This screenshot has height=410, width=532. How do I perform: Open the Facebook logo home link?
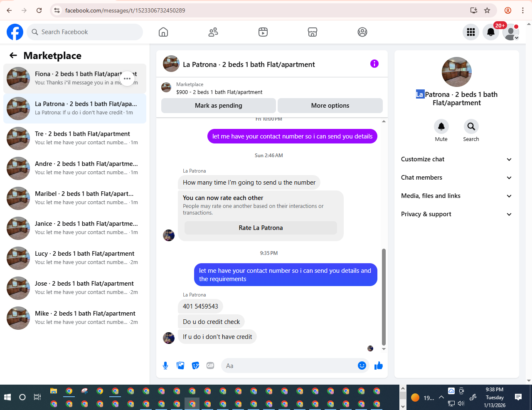[15, 32]
